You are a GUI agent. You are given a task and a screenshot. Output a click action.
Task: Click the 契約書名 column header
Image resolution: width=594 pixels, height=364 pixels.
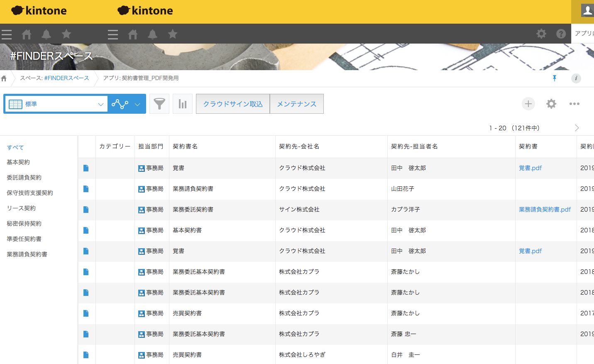click(185, 147)
